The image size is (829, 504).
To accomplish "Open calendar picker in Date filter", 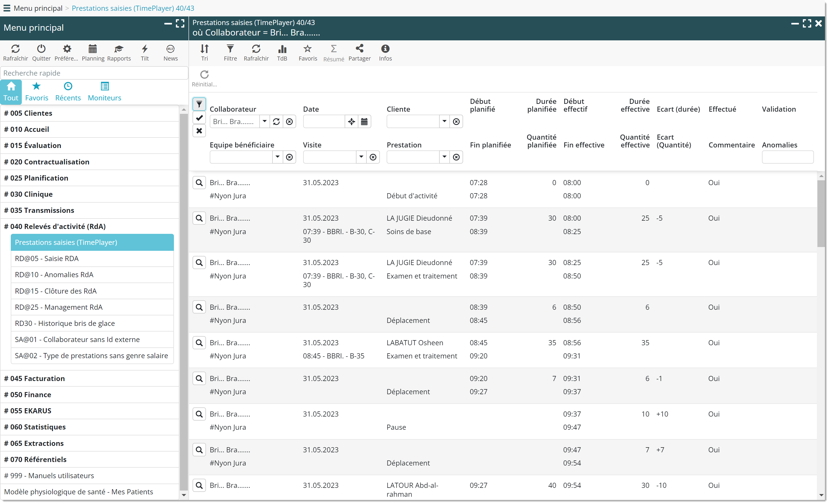I will 364,122.
